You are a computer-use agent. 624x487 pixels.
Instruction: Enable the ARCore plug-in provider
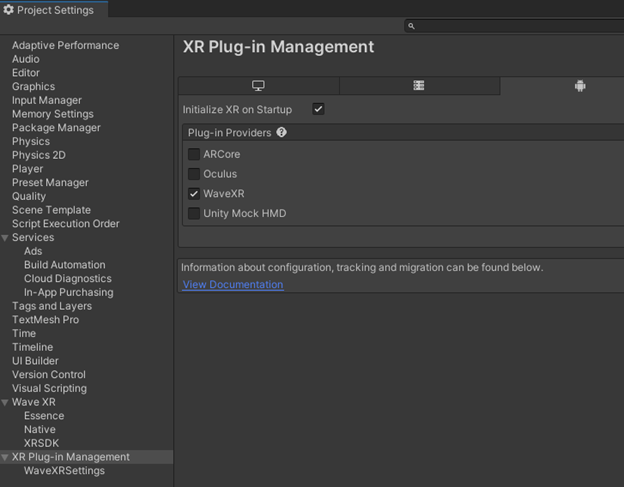194,154
